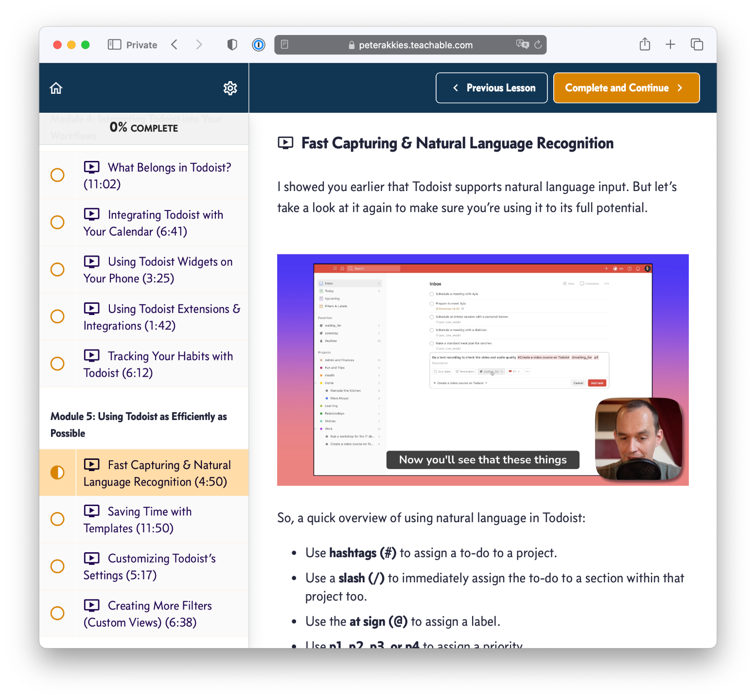Open lesson title 'Integrating Todoist with Your Calendar (6:41)'
Image resolution: width=756 pixels, height=700 pixels.
(x=154, y=223)
